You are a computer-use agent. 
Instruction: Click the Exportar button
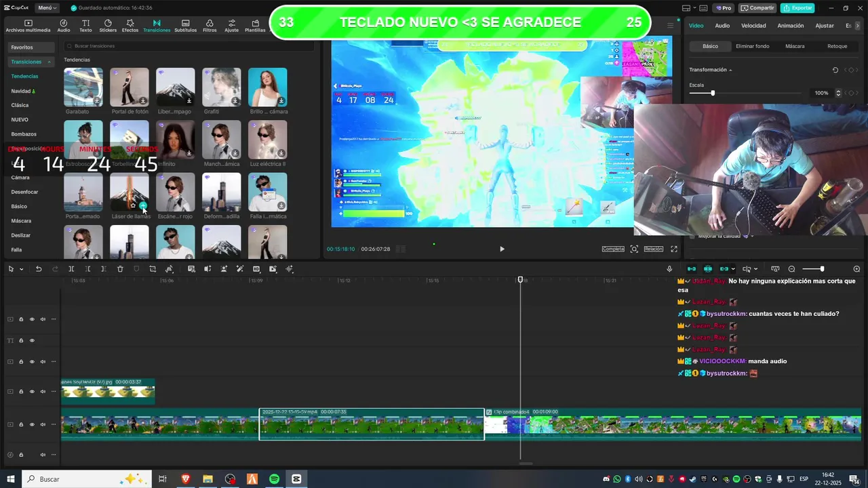pos(797,8)
